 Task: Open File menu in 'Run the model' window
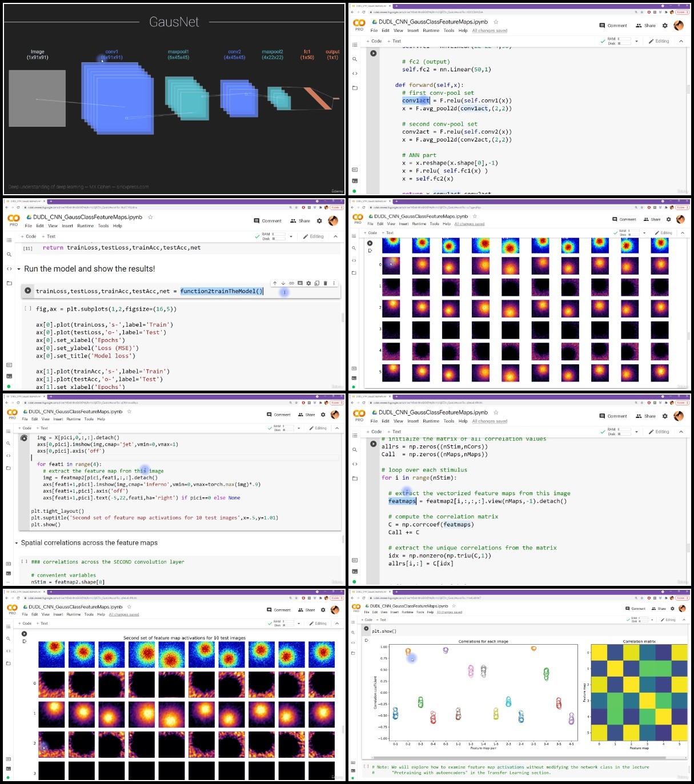click(x=28, y=226)
